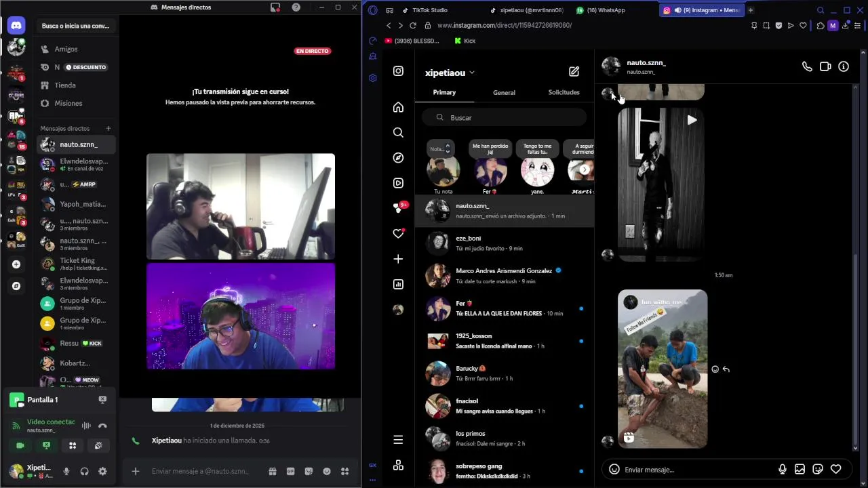Open the Instagram hamburger More menu
868x488 pixels.
(x=398, y=440)
